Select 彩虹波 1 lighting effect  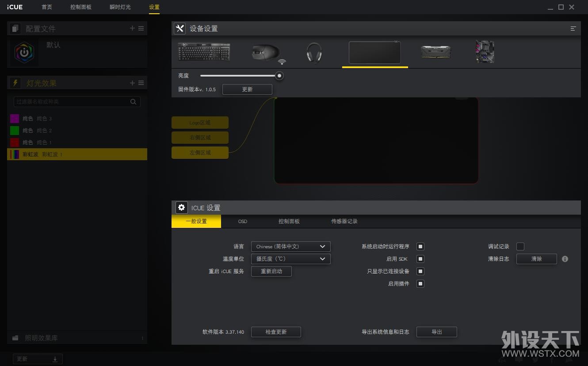tap(77, 154)
